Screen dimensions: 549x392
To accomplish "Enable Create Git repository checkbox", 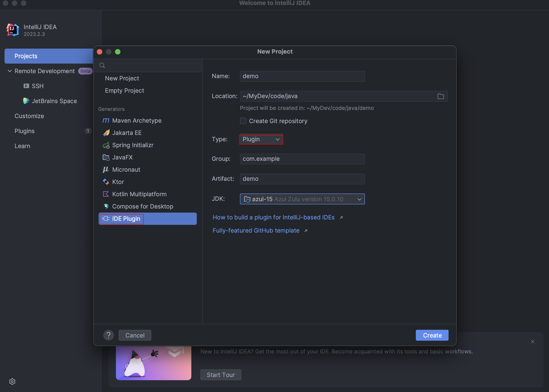I will pos(243,121).
